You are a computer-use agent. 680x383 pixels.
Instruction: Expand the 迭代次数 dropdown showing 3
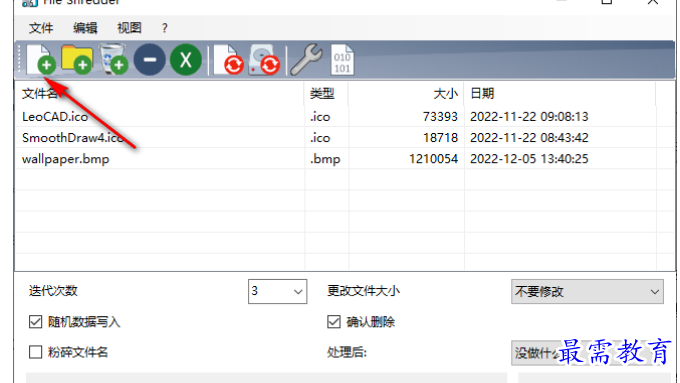[x=278, y=291]
